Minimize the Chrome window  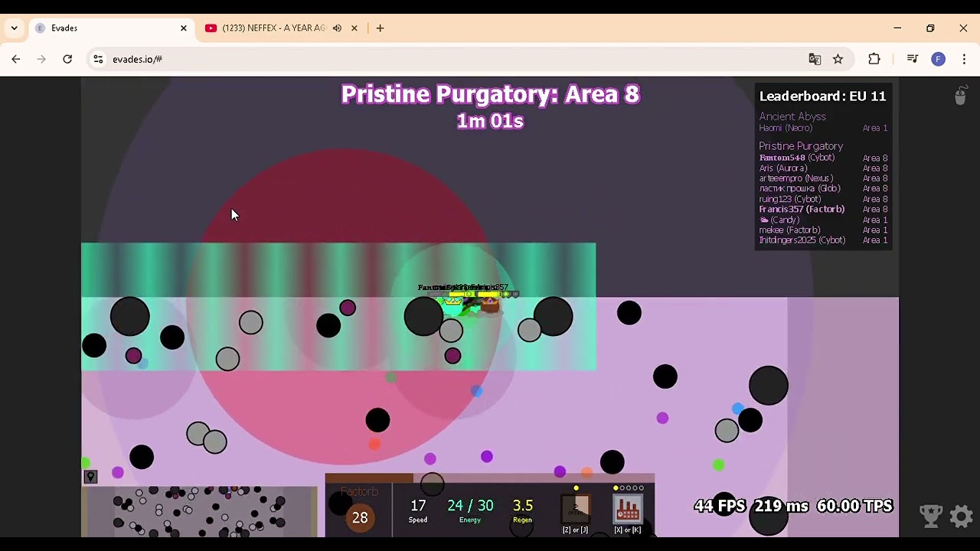[x=897, y=28]
